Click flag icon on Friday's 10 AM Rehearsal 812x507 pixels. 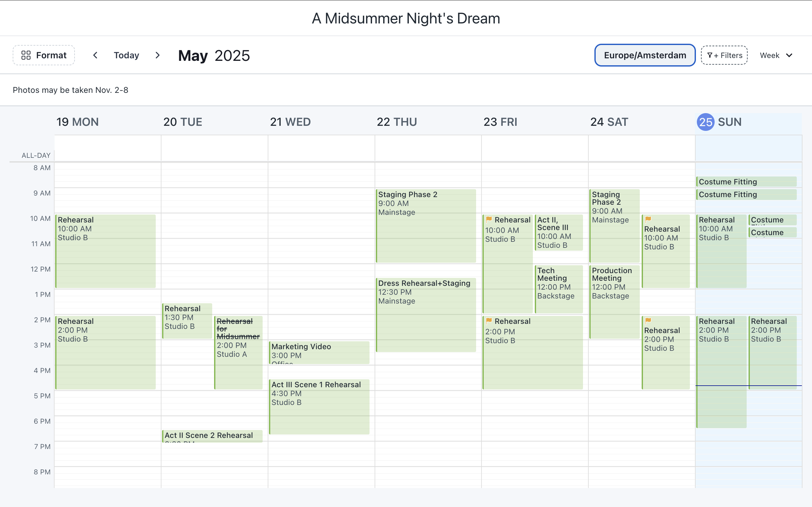point(489,220)
